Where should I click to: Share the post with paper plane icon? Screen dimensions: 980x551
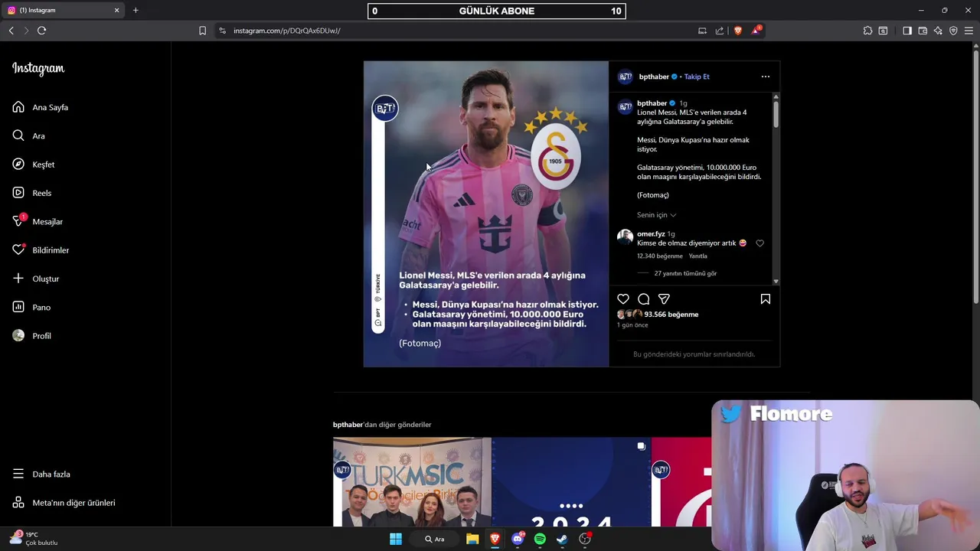pyautogui.click(x=664, y=299)
